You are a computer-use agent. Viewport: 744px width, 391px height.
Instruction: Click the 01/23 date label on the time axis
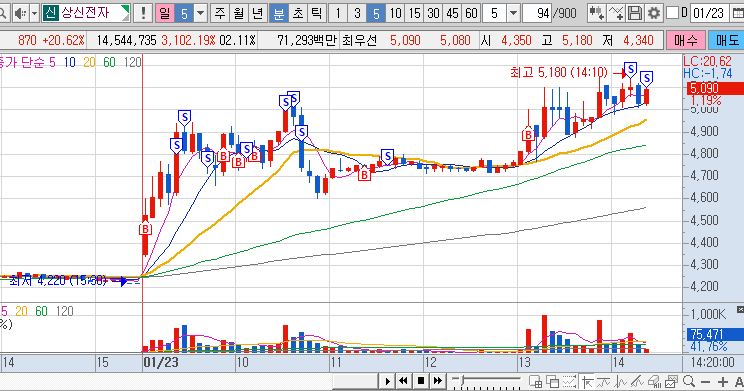point(161,363)
